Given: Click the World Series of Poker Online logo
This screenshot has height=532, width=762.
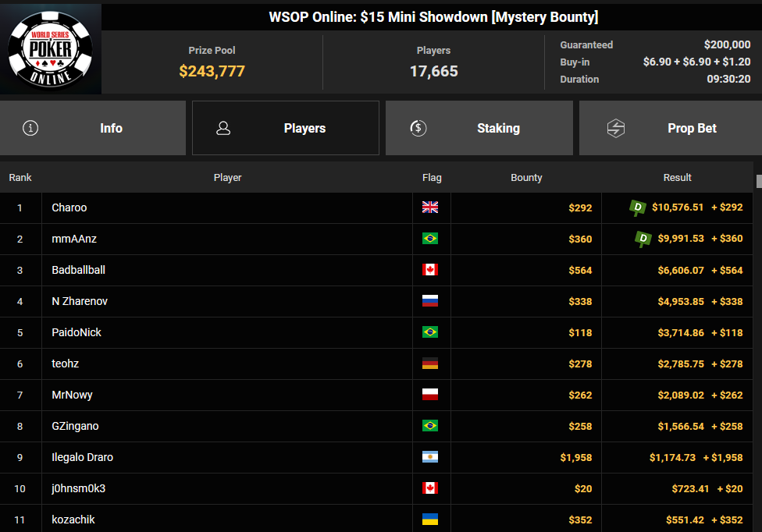Looking at the screenshot, I should pyautogui.click(x=51, y=49).
